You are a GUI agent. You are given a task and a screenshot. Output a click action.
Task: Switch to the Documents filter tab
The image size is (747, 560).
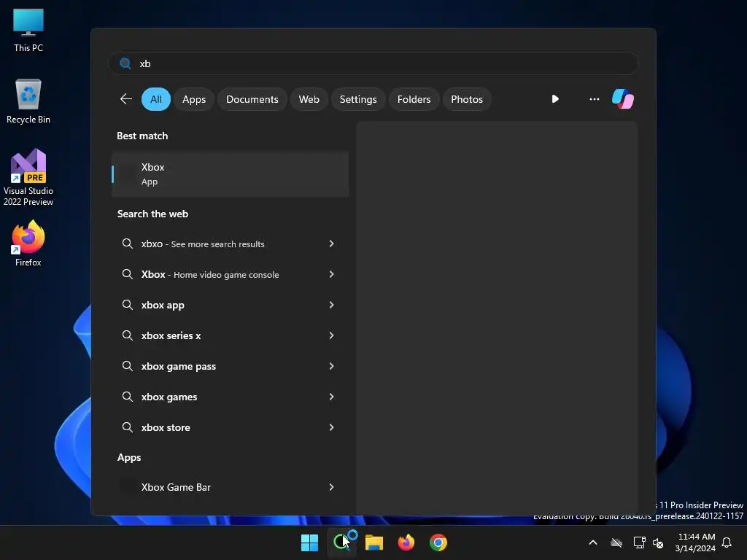pos(252,99)
